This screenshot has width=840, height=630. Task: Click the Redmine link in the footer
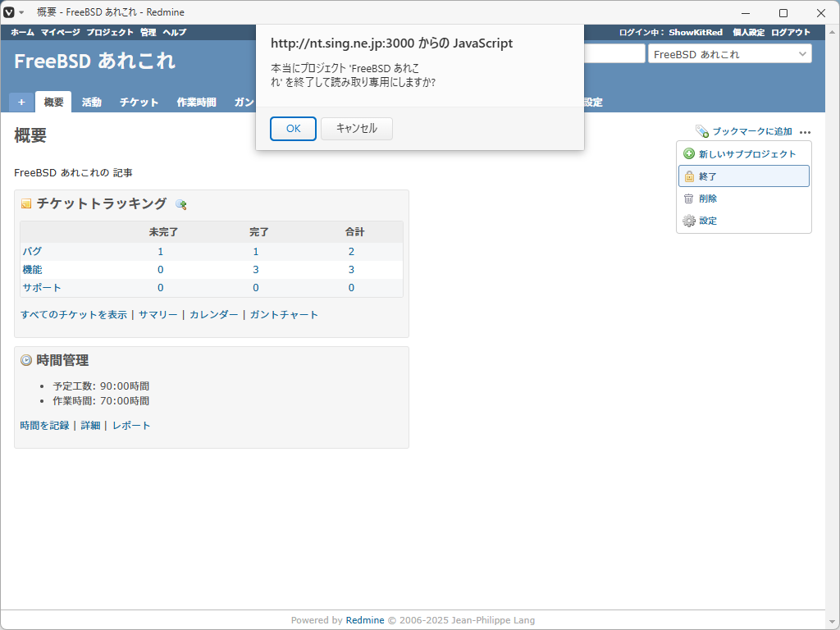[364, 620]
